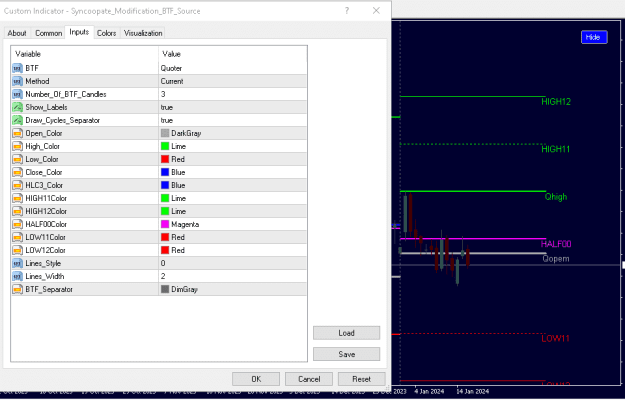Click the HALF00 label on the chart
Screen dimensions: 625x400
point(556,244)
